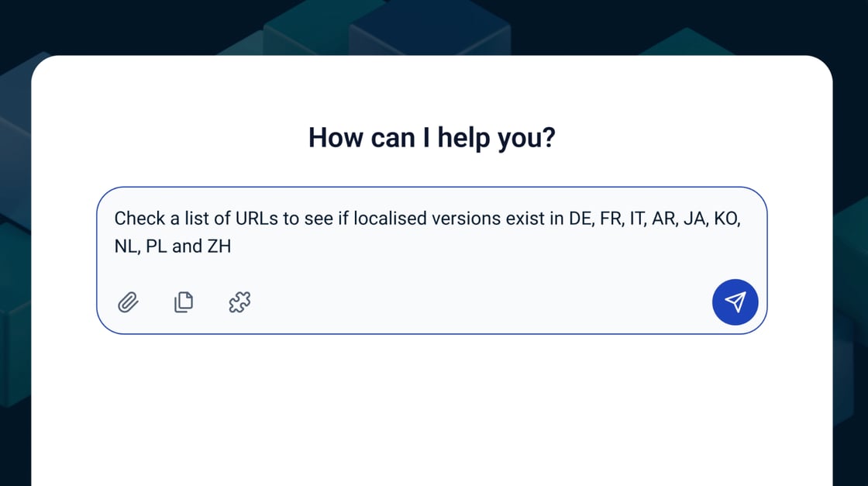Screen dimensions: 868x486
Task: Place cursor on the word "URLs" in prompt
Action: (257, 219)
